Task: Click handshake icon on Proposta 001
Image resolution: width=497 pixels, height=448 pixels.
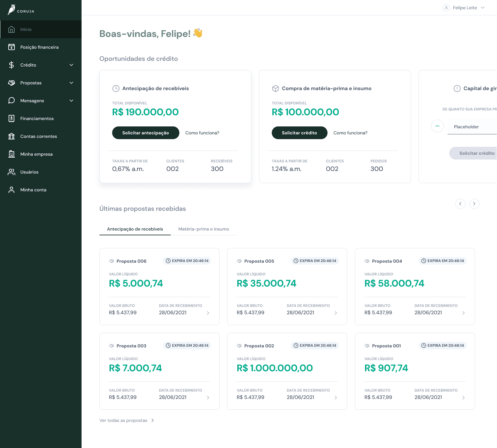Action: pyautogui.click(x=367, y=346)
